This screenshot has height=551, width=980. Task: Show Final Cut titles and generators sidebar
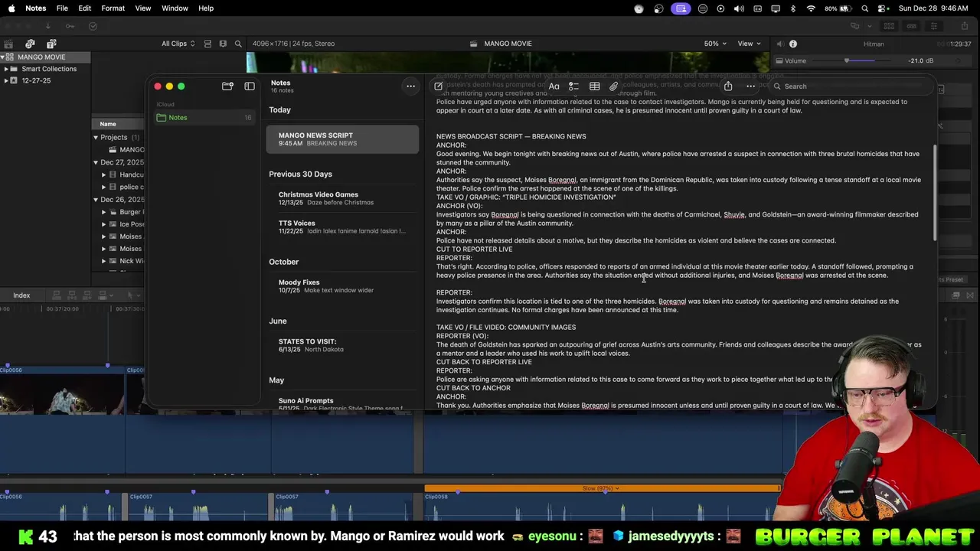51,44
